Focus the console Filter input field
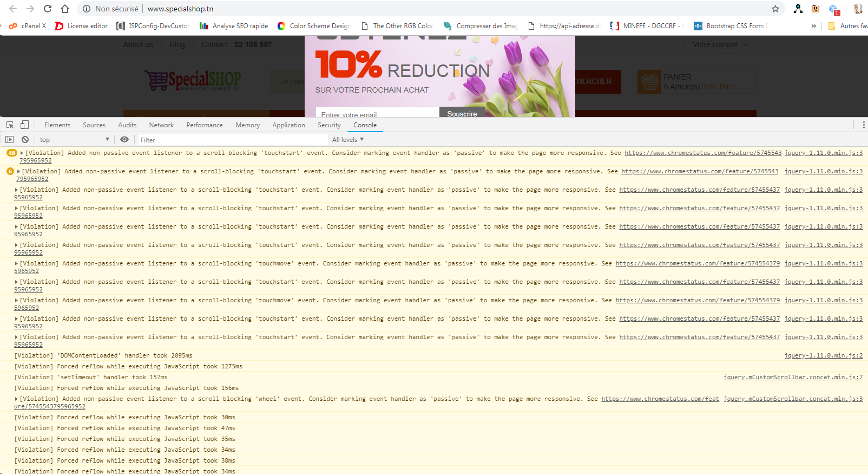868x474 pixels. pyautogui.click(x=233, y=140)
